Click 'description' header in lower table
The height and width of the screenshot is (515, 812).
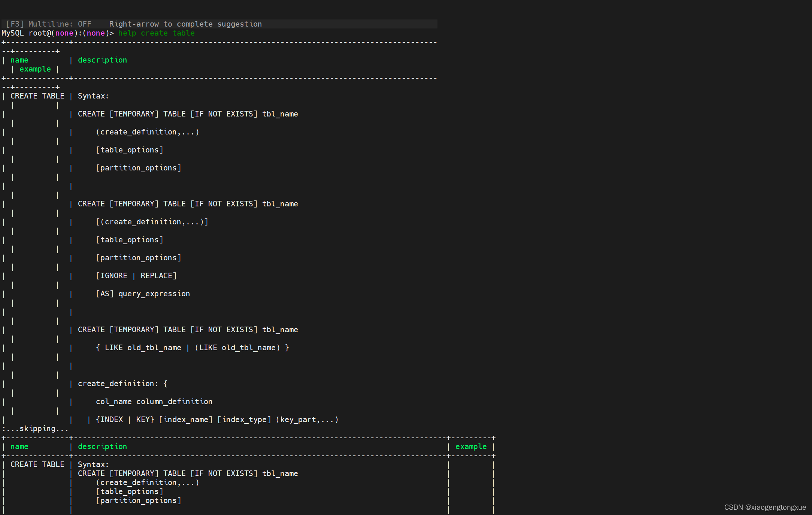102,446
